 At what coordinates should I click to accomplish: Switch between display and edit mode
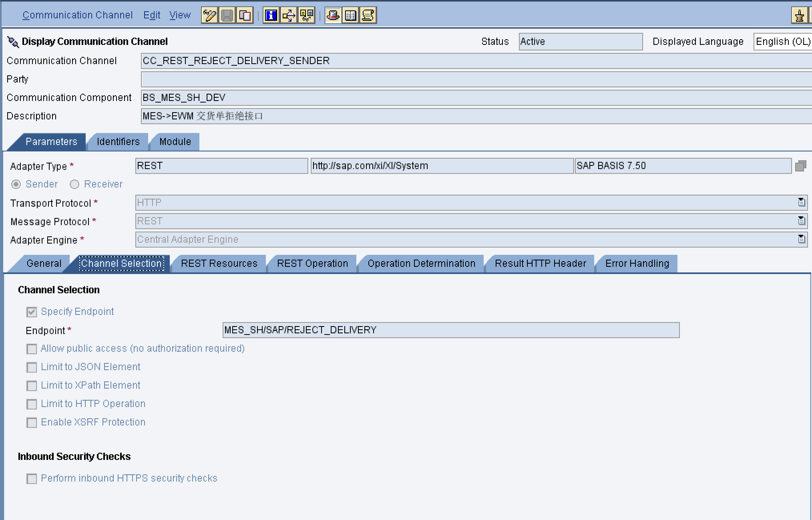(209, 16)
